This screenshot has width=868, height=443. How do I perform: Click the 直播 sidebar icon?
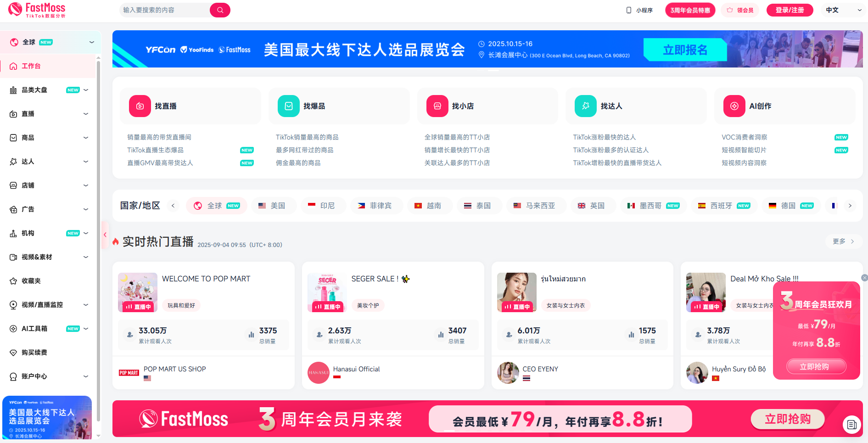tap(13, 113)
